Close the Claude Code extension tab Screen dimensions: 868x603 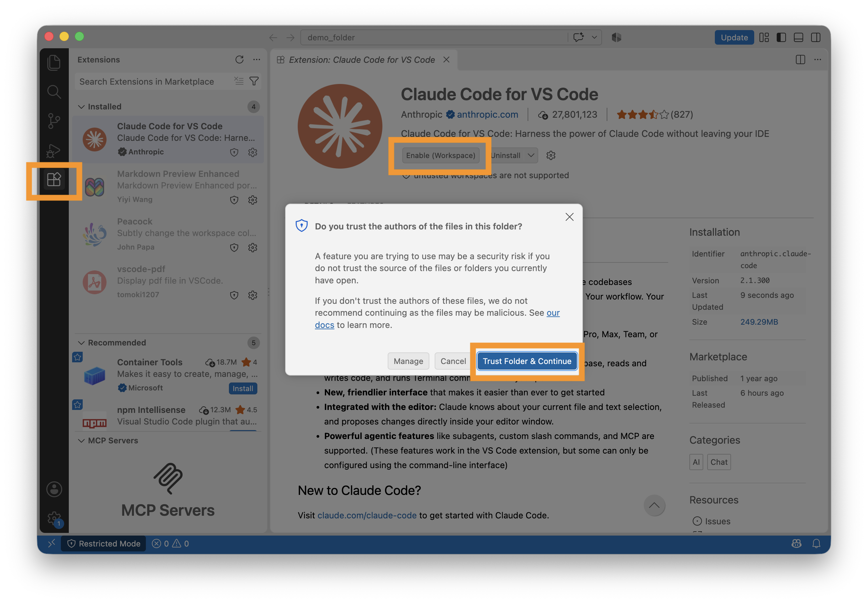(x=447, y=60)
